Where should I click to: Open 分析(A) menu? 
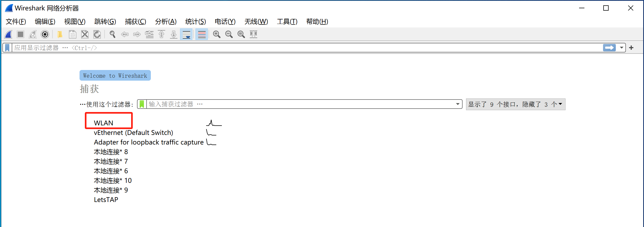tap(166, 22)
